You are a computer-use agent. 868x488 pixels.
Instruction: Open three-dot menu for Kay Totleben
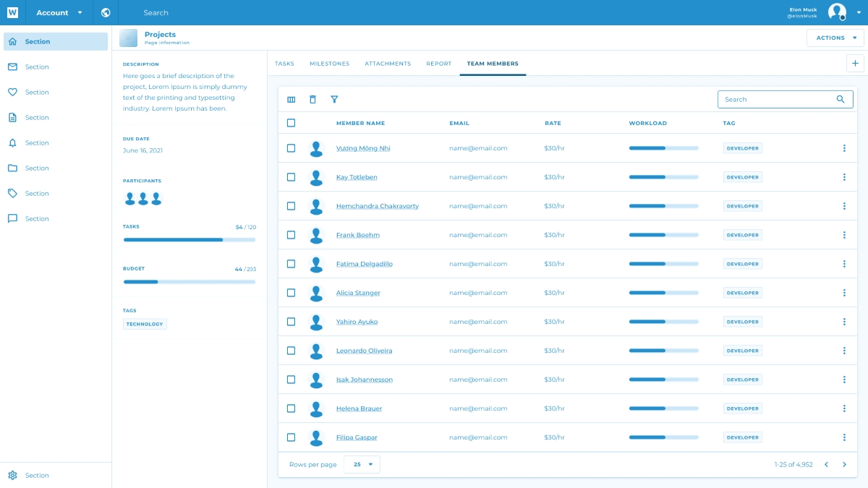[x=844, y=177]
